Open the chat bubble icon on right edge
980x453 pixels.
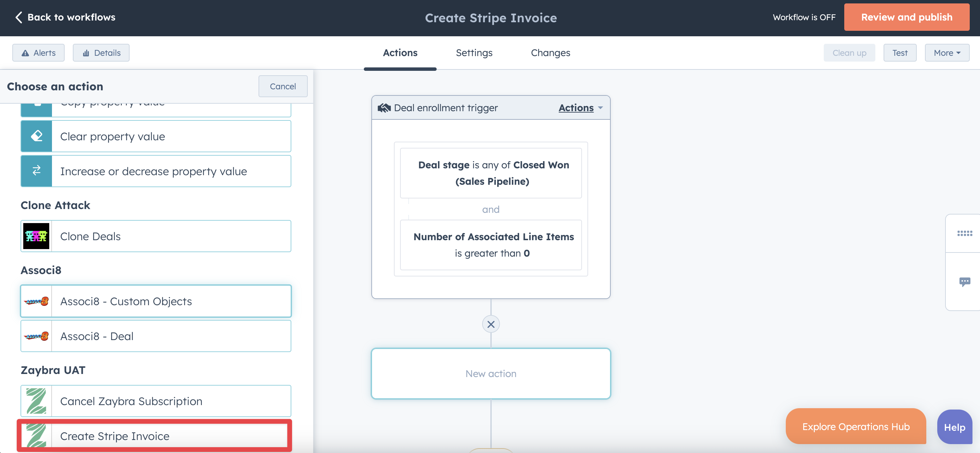[x=964, y=282]
